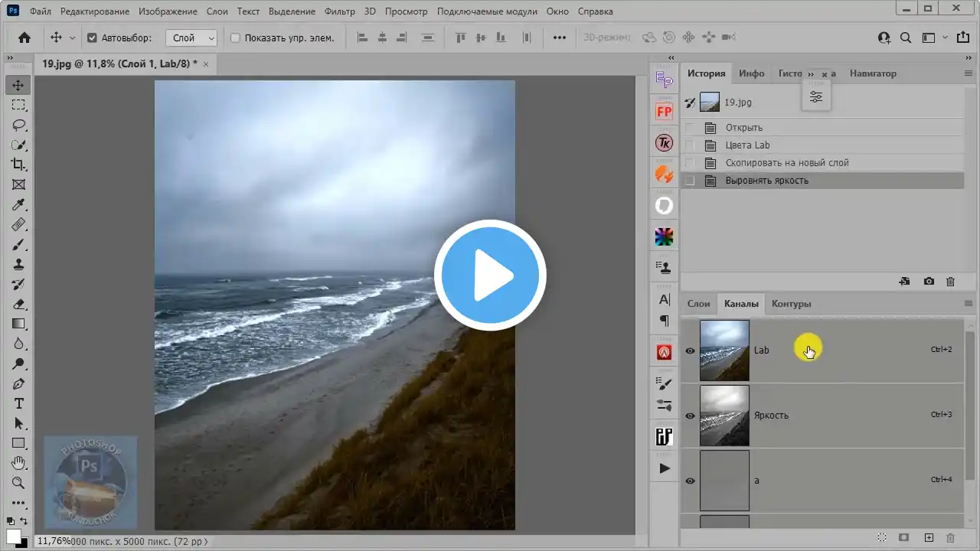Open the Слой auto-select dropdown
The width and height of the screenshot is (980, 551).
tap(191, 38)
